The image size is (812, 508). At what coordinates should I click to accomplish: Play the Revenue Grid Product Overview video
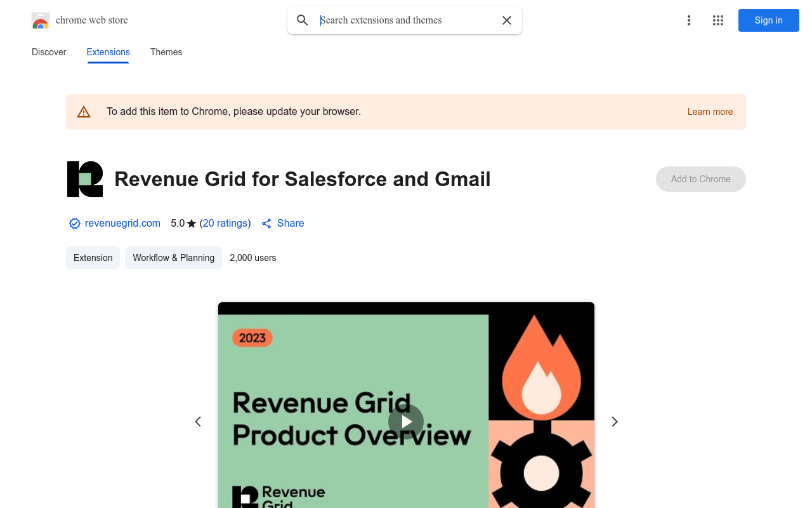[x=406, y=422]
